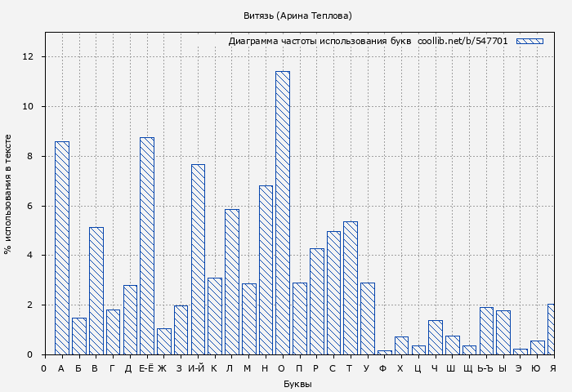Select the bar for letter А

61,247
